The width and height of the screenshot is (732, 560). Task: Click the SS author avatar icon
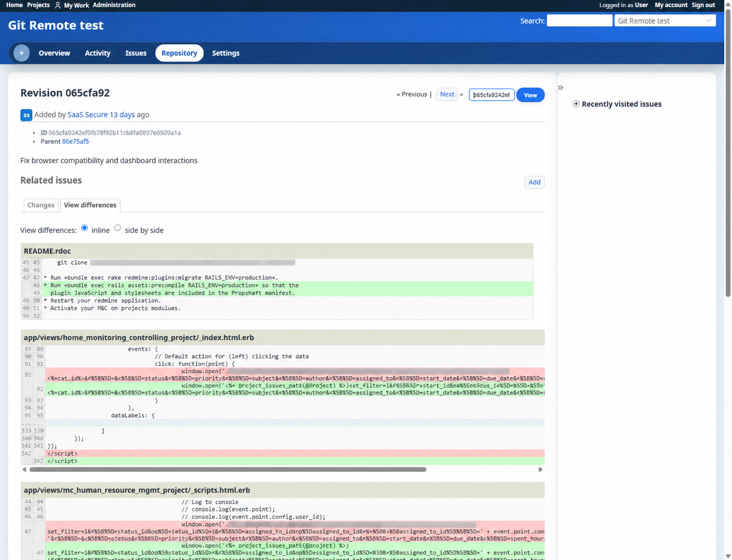[x=27, y=115]
